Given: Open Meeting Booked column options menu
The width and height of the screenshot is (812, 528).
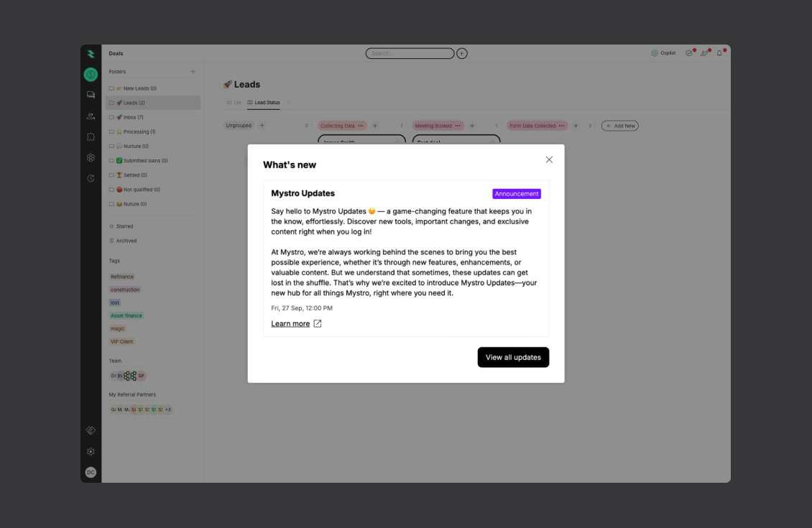Looking at the screenshot, I should 458,126.
